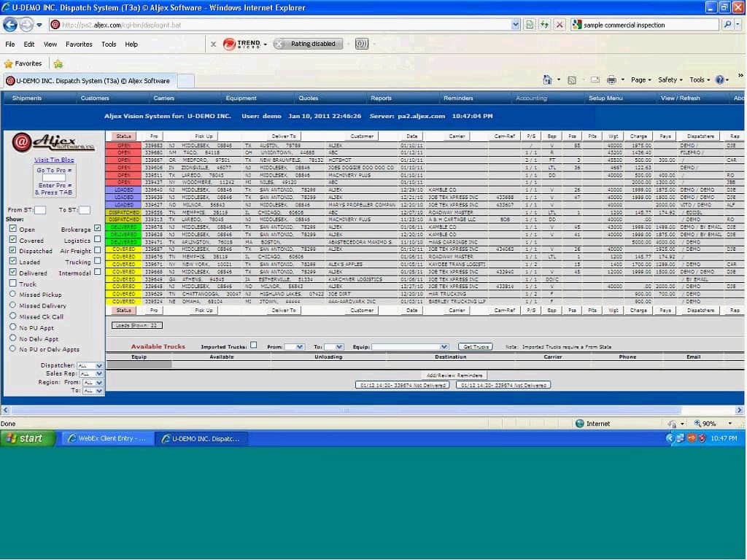Toggle the Brokerage checkbox

[97, 228]
